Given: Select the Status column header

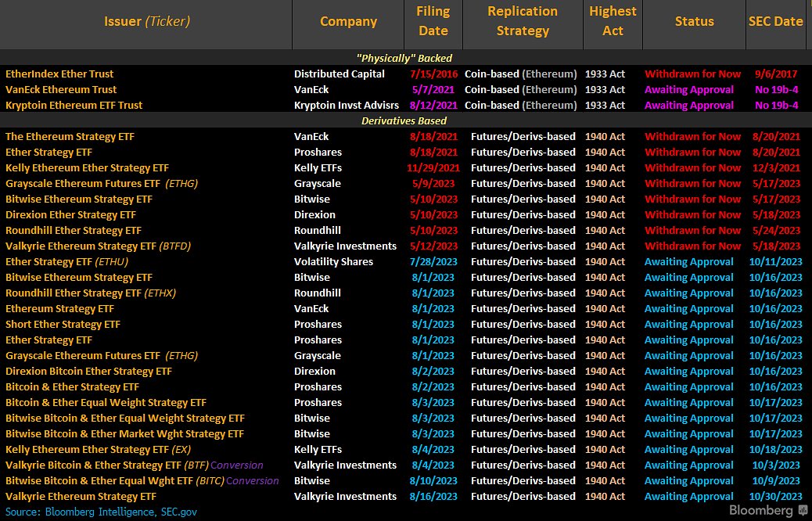Looking at the screenshot, I should click(x=694, y=21).
